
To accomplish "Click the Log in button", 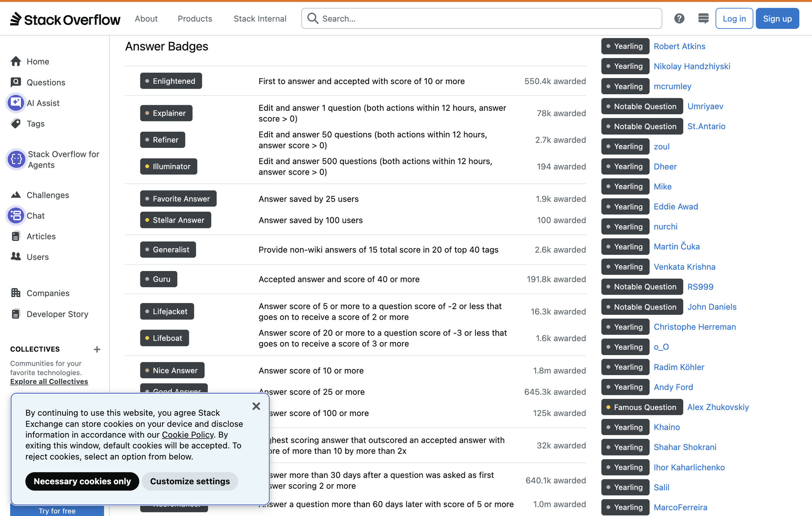I will [x=734, y=19].
